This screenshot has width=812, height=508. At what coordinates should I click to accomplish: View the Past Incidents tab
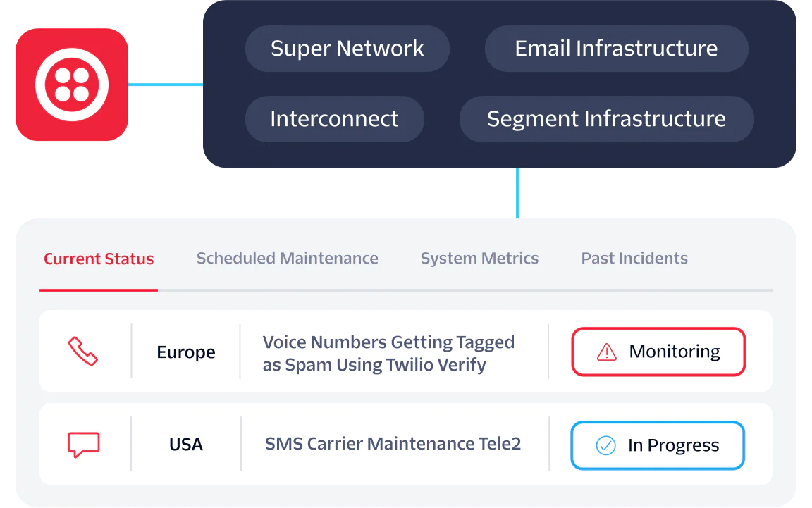pyautogui.click(x=634, y=259)
